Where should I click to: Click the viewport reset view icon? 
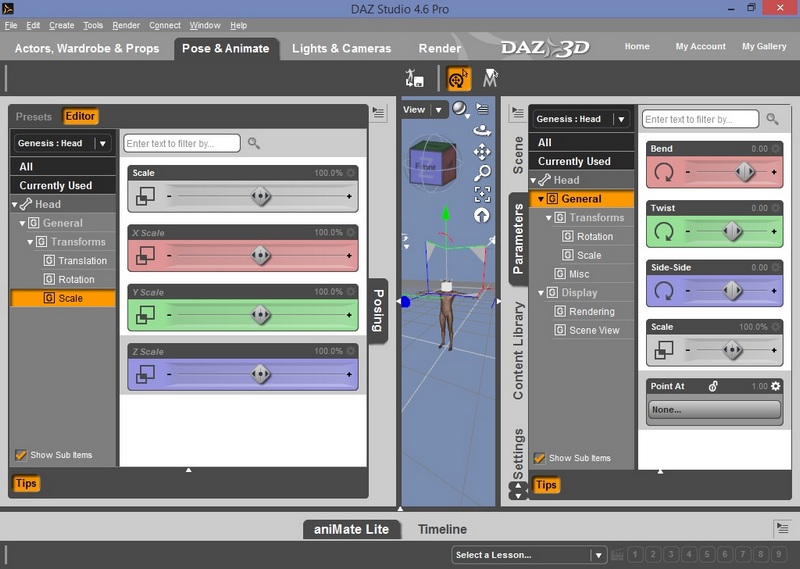pyautogui.click(x=482, y=215)
